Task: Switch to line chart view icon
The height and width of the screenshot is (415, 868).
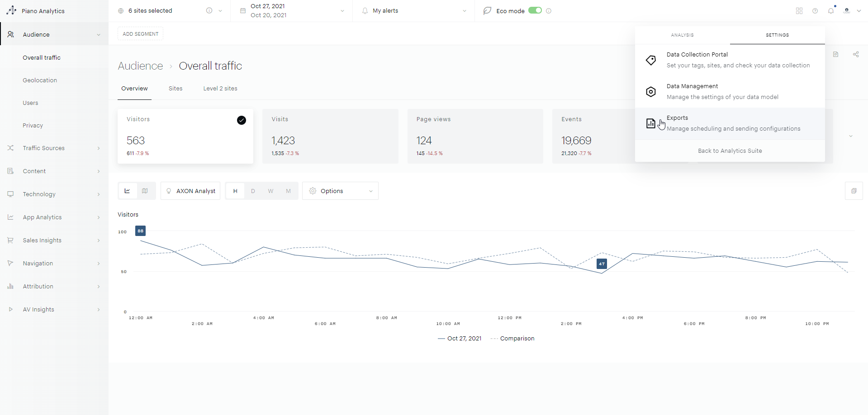Action: (128, 191)
